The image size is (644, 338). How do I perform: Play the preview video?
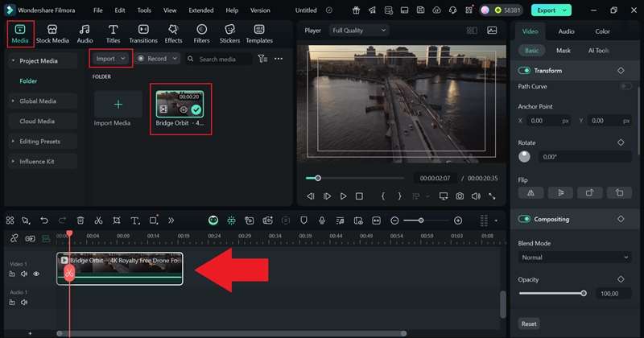(x=343, y=196)
